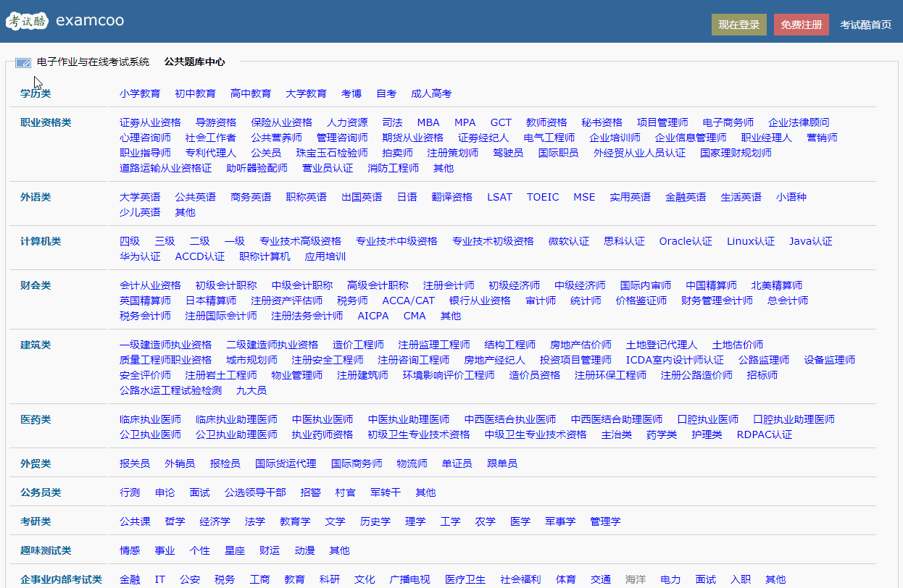Viewport: 903px width, 588px height.
Task: Click the CMA link
Action: pos(415,316)
